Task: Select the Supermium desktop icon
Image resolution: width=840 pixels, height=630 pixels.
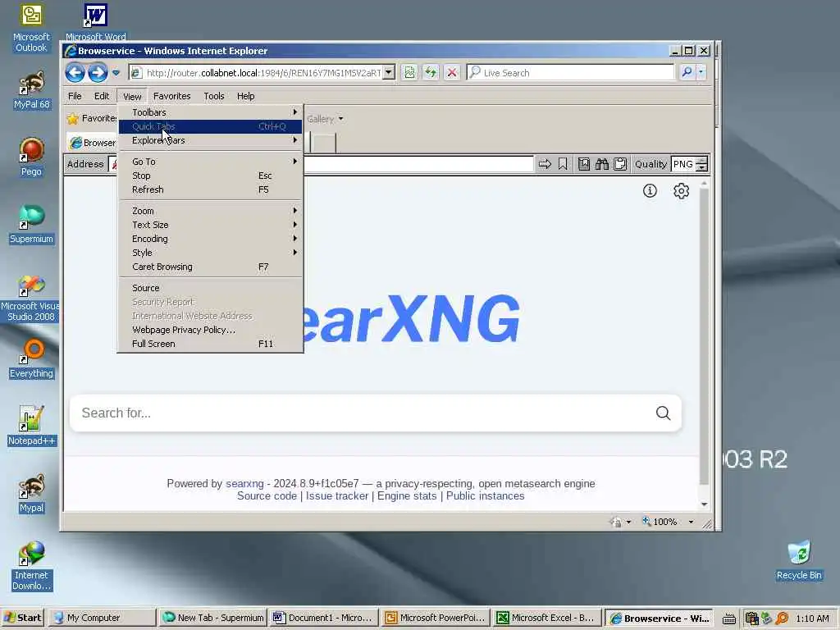Action: 31,224
